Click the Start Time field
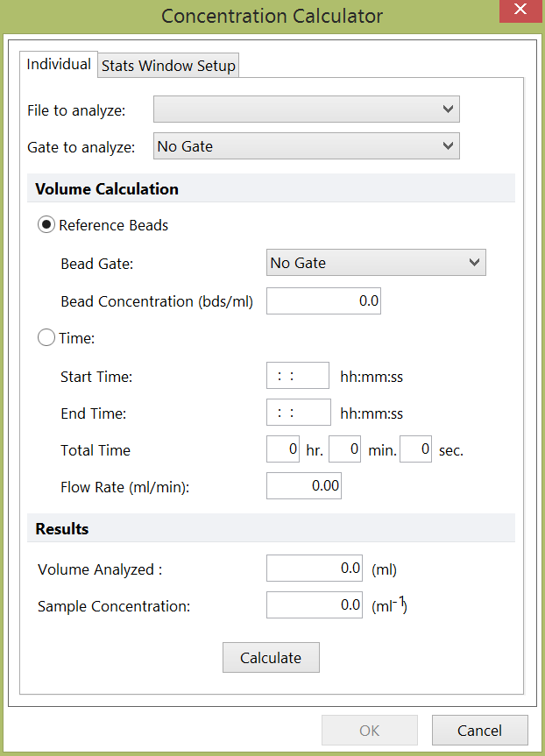The height and width of the screenshot is (756, 545). coord(297,376)
